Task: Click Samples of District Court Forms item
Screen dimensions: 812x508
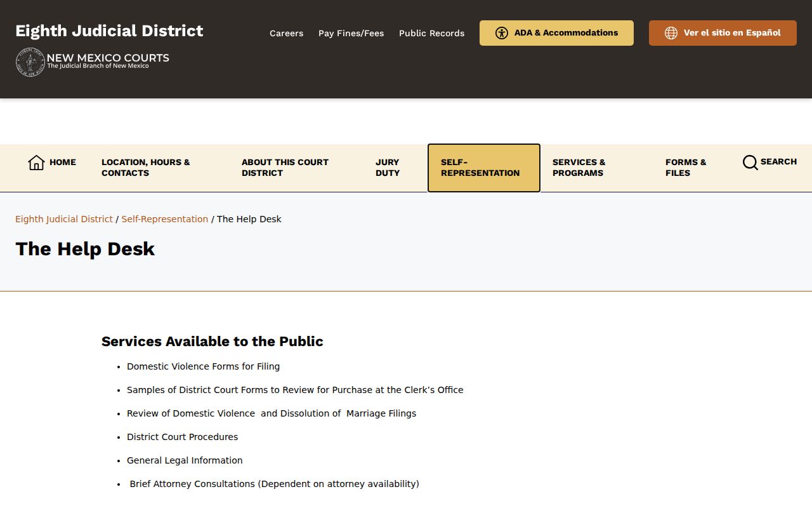Action: point(295,390)
